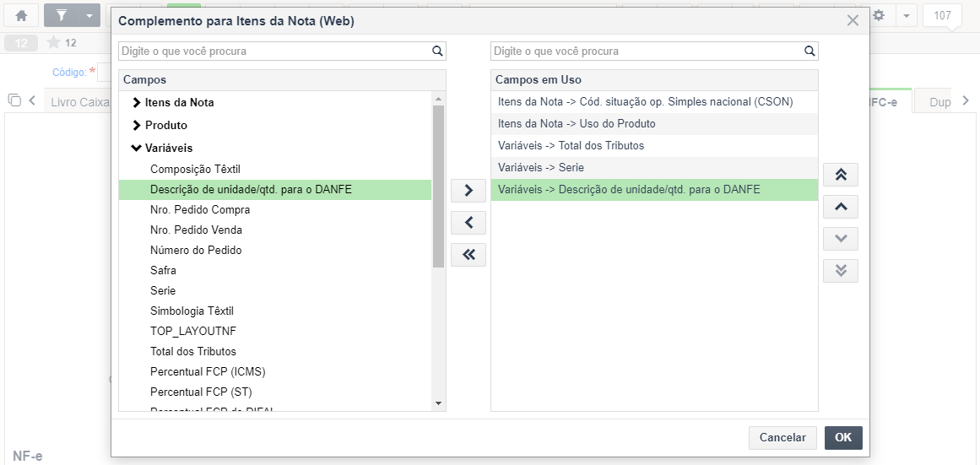Open dropdown arrow beside the gear
The width and height of the screenshot is (980, 465).
pos(907,16)
